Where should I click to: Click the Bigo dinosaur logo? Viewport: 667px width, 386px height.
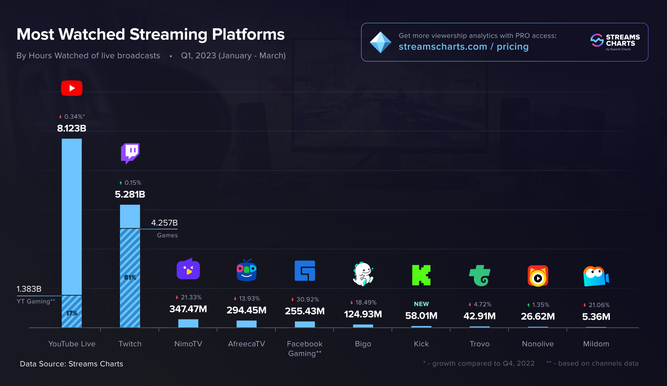[363, 274]
